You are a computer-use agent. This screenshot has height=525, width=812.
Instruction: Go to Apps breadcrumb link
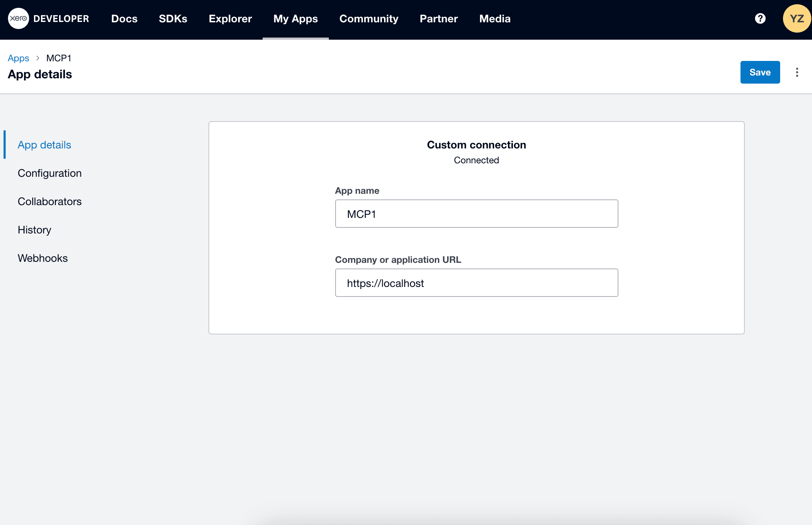tap(18, 58)
